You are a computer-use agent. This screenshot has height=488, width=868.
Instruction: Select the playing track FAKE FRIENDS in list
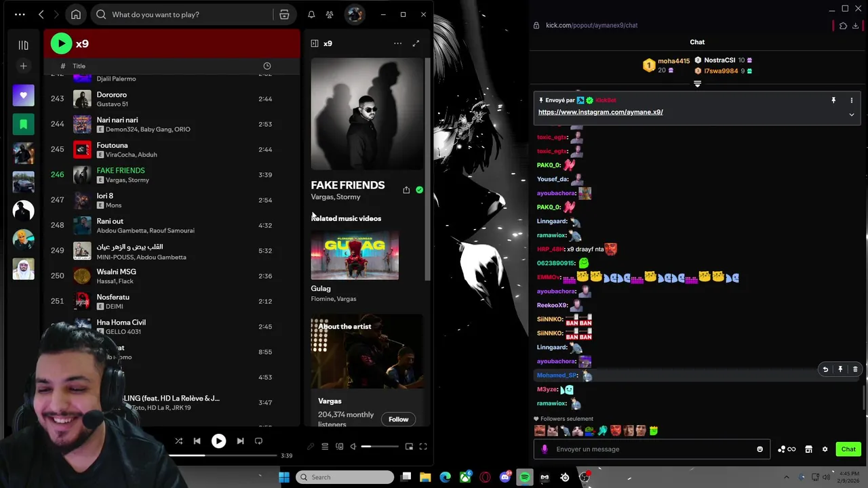click(x=173, y=175)
